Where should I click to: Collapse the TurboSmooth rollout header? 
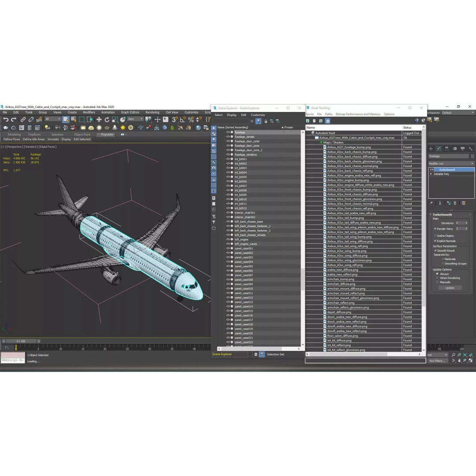442,215
